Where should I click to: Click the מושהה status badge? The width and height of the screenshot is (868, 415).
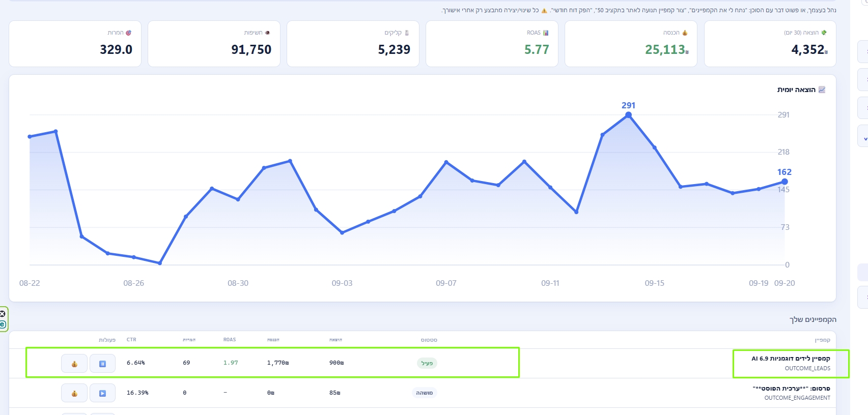424,393
